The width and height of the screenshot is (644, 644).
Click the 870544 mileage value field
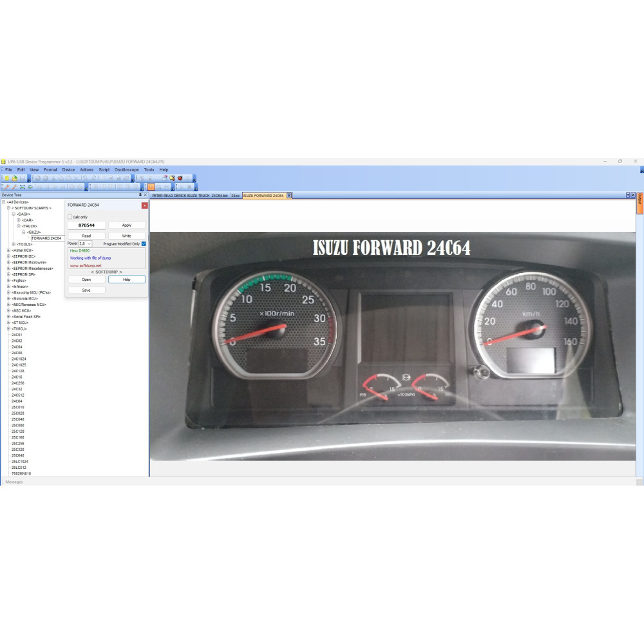pyautogui.click(x=86, y=225)
